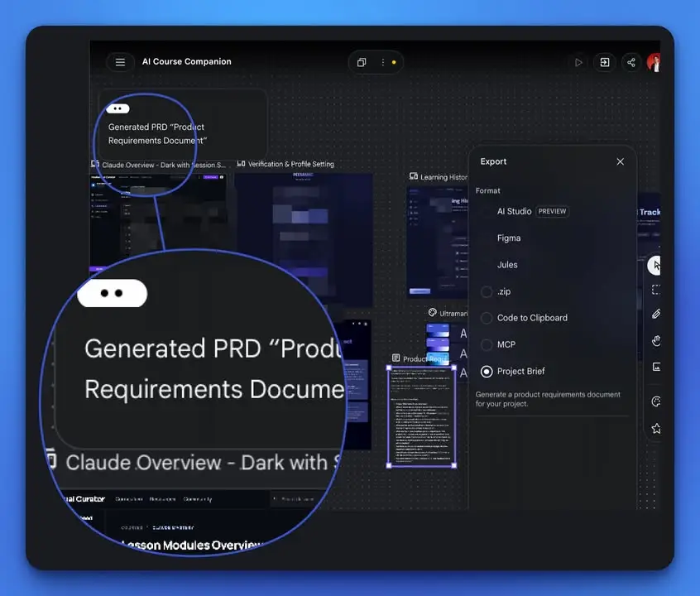Screen dimensions: 700x596
Task: Select Code to Clipboard radio option
Action: tap(487, 318)
